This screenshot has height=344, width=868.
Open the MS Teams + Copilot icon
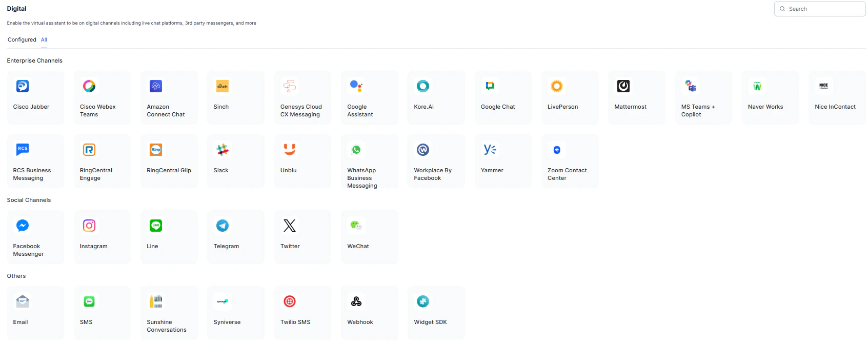tap(691, 86)
